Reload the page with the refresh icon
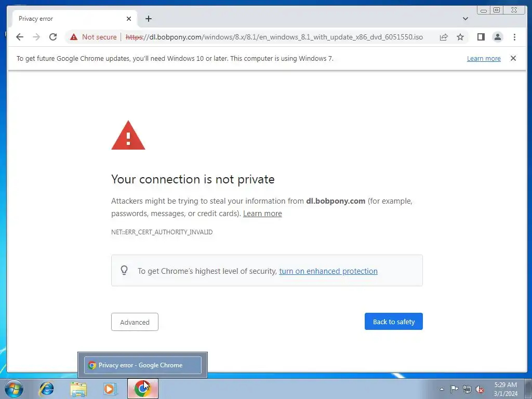This screenshot has width=532, height=399. click(53, 37)
